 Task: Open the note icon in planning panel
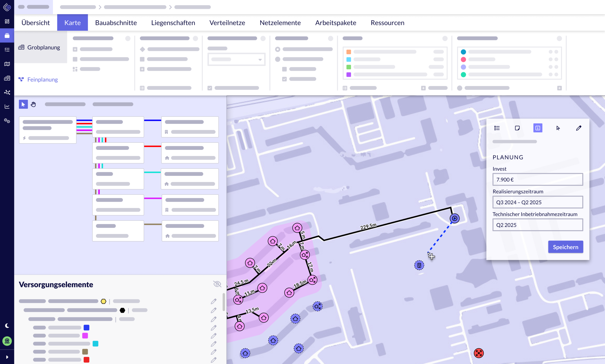pos(517,128)
